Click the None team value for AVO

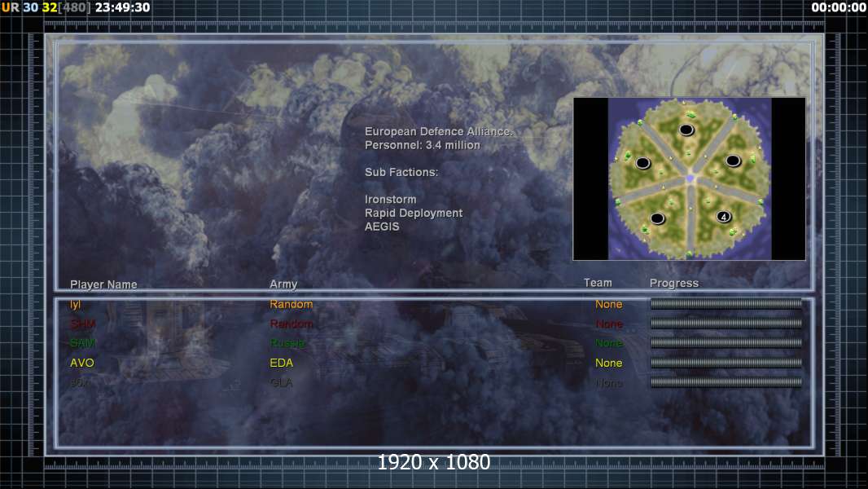[608, 363]
